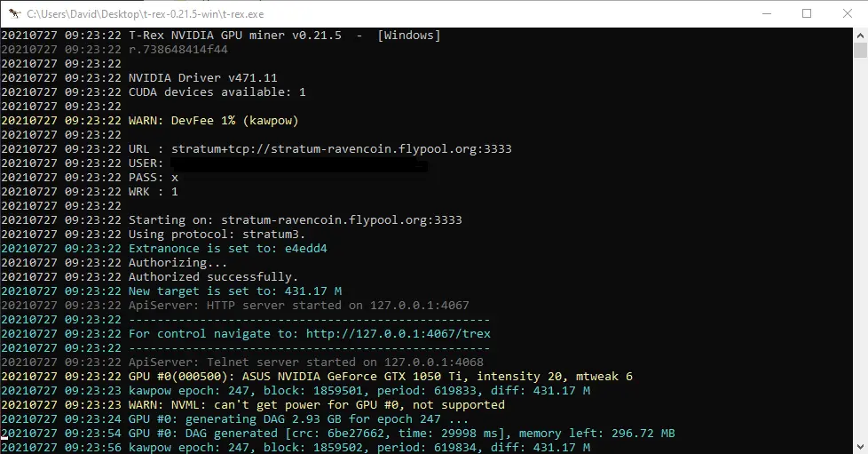Click the 'Starting on: stratum-ravencoin.flypool.org:3333' line

click(232, 219)
